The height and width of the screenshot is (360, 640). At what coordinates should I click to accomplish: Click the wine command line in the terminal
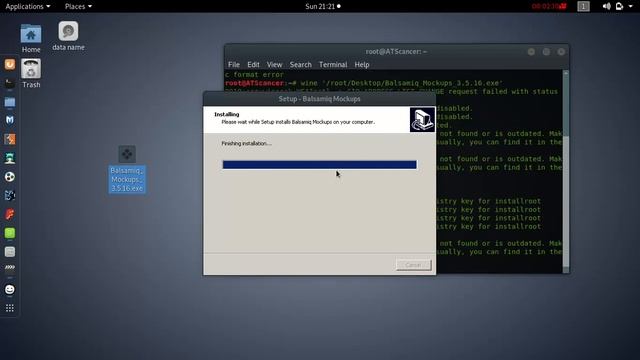(x=364, y=83)
